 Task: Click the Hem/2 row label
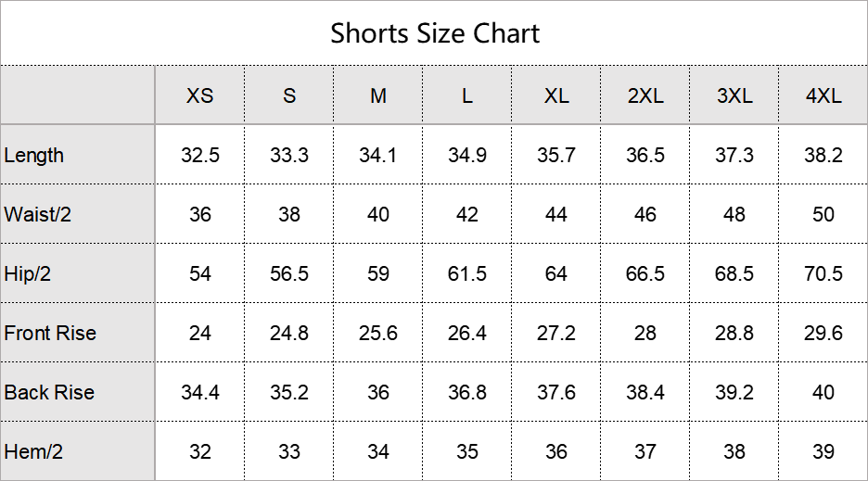pos(33,452)
